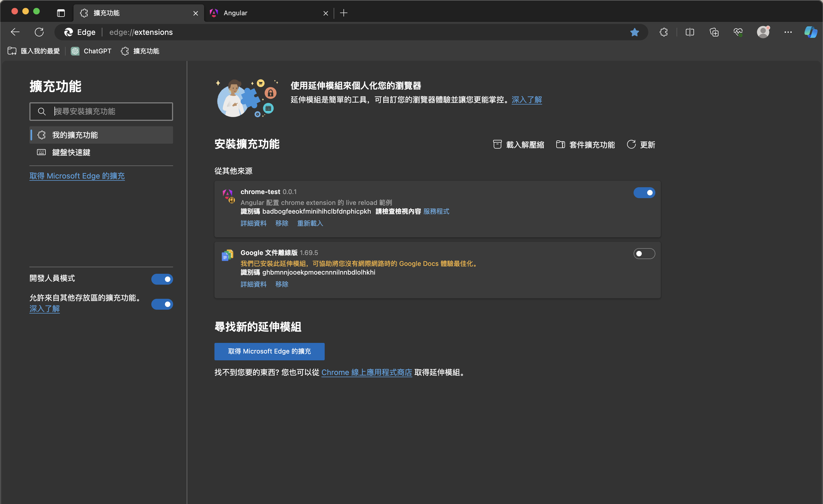Reload page with the refresh icon
Image resolution: width=823 pixels, height=504 pixels.
pos(39,32)
